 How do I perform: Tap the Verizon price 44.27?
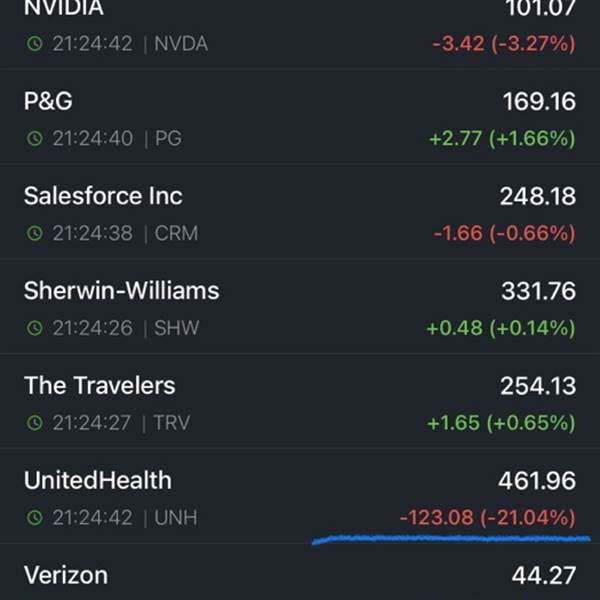544,576
